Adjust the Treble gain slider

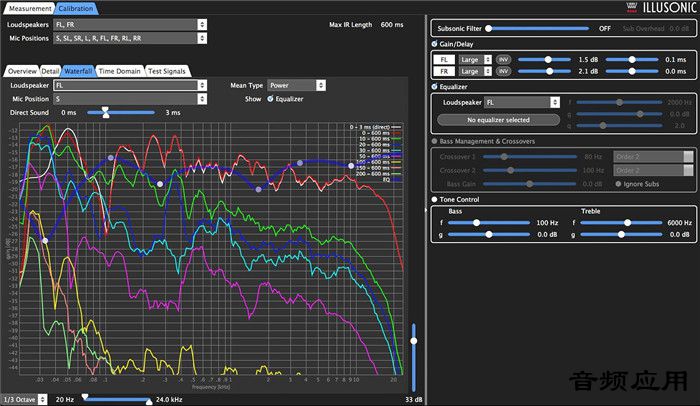(x=621, y=234)
